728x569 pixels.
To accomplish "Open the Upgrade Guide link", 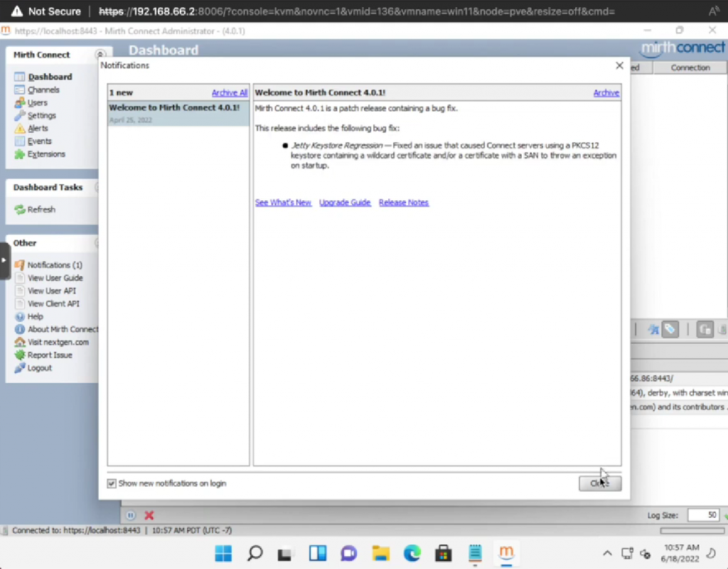I will coord(345,202).
